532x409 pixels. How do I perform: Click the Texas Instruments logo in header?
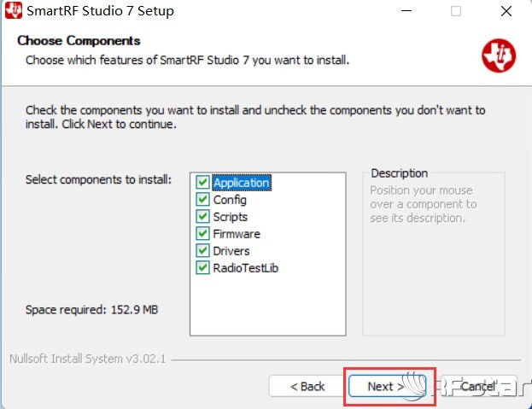[499, 56]
